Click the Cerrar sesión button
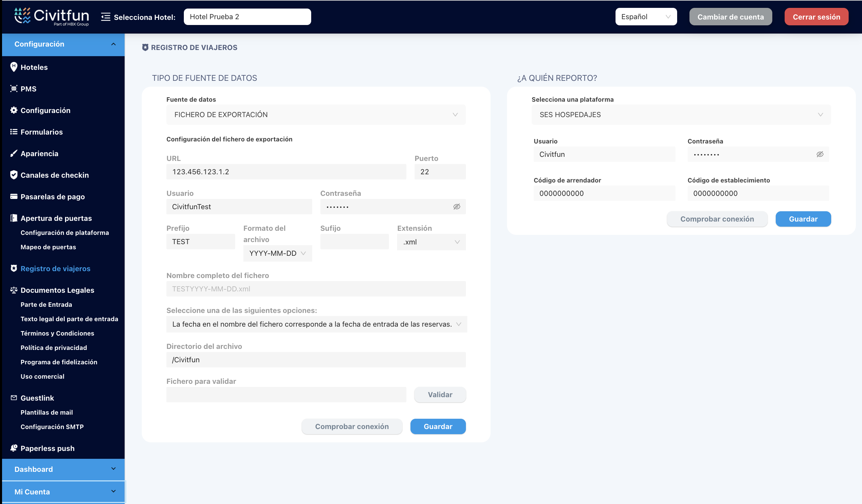Screen dimensions: 862x504 coord(816,17)
